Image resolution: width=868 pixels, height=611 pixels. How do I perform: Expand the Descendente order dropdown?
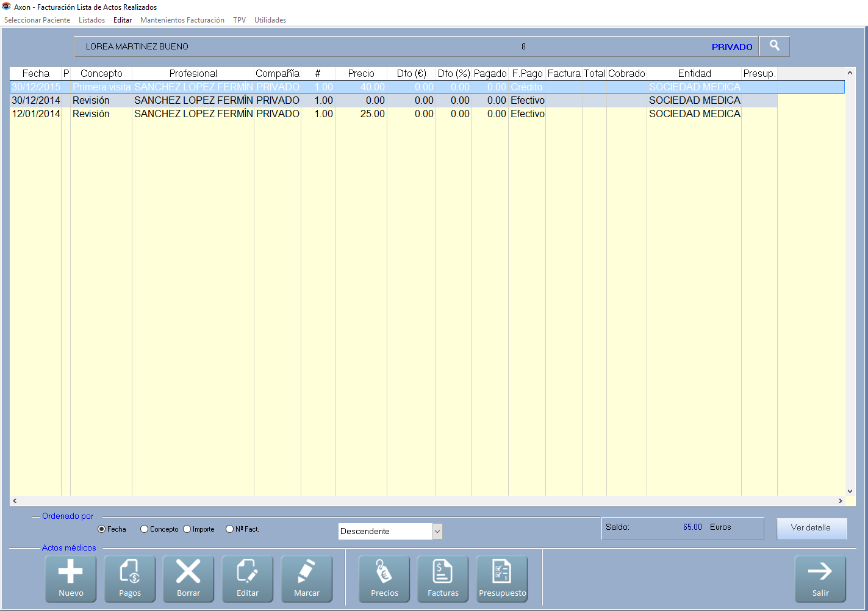tap(437, 532)
